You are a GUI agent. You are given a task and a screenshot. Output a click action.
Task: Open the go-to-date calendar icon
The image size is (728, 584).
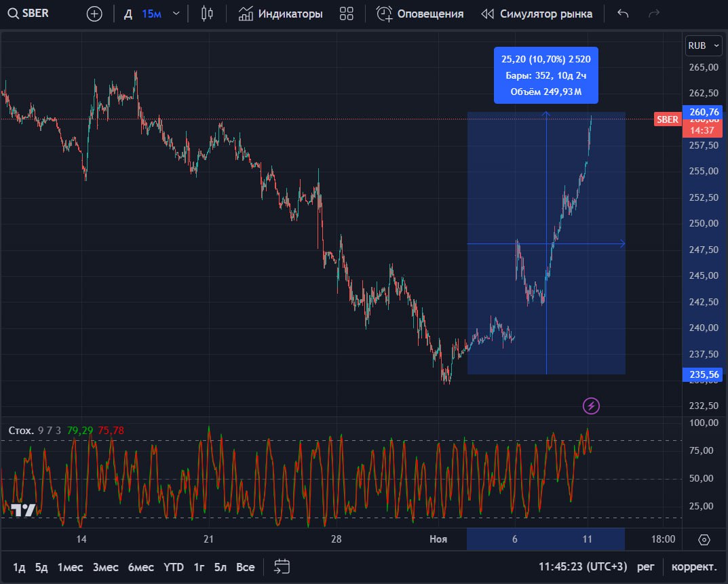(x=282, y=567)
